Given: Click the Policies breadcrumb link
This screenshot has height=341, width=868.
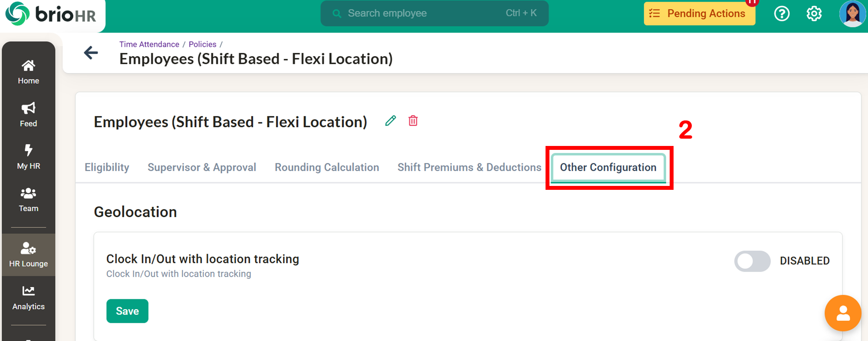Looking at the screenshot, I should tap(202, 44).
